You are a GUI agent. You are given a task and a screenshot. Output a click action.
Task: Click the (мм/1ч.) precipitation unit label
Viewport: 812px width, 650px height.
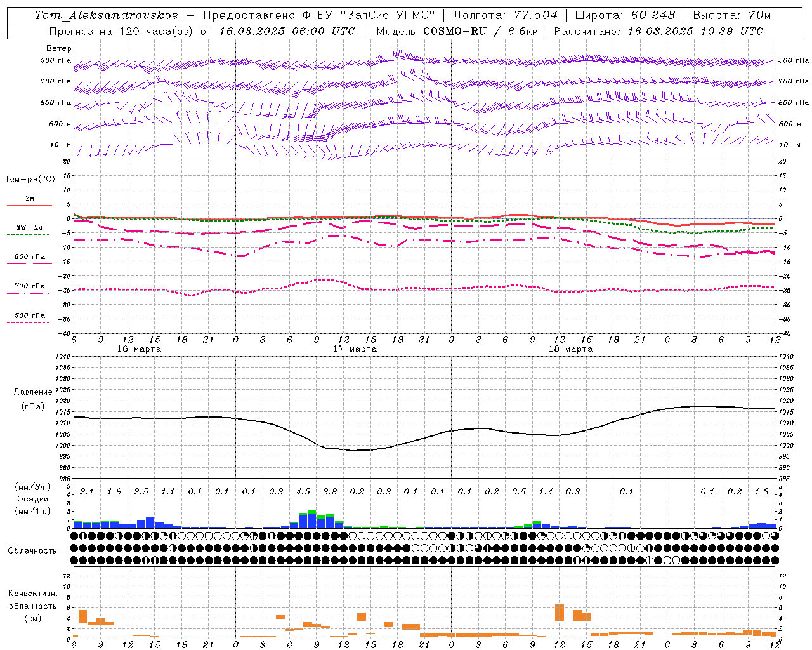[x=33, y=511]
